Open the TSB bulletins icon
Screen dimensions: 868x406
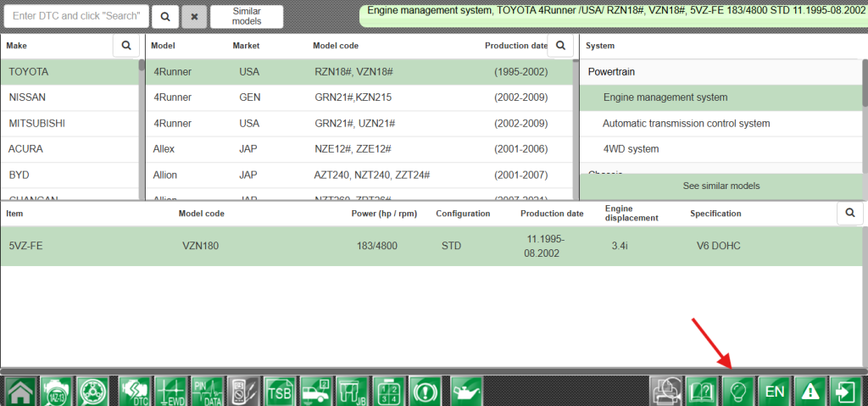[279, 392]
